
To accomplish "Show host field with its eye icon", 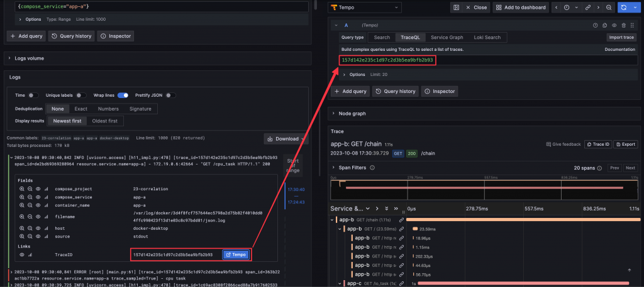I will tap(38, 229).
